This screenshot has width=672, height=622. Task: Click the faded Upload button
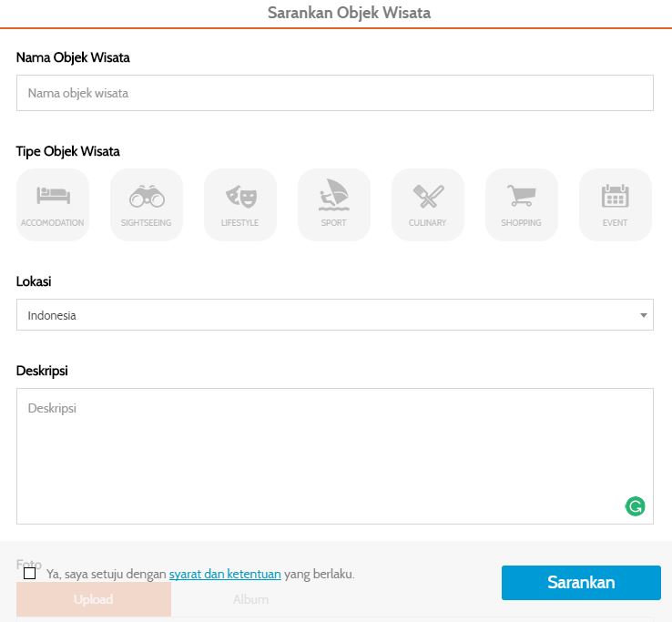coord(93,599)
